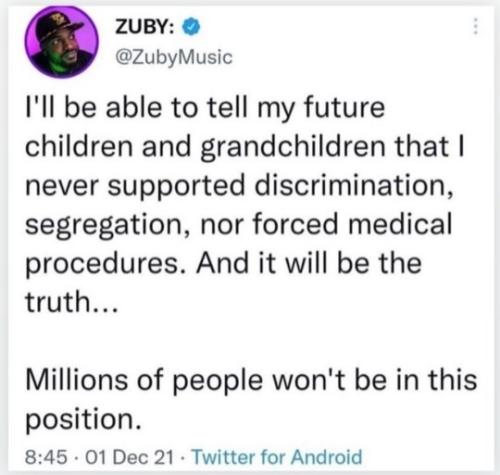Open the Twitter for Android source link
Image resolution: width=500 pixels, height=475 pixels.
coord(277,456)
